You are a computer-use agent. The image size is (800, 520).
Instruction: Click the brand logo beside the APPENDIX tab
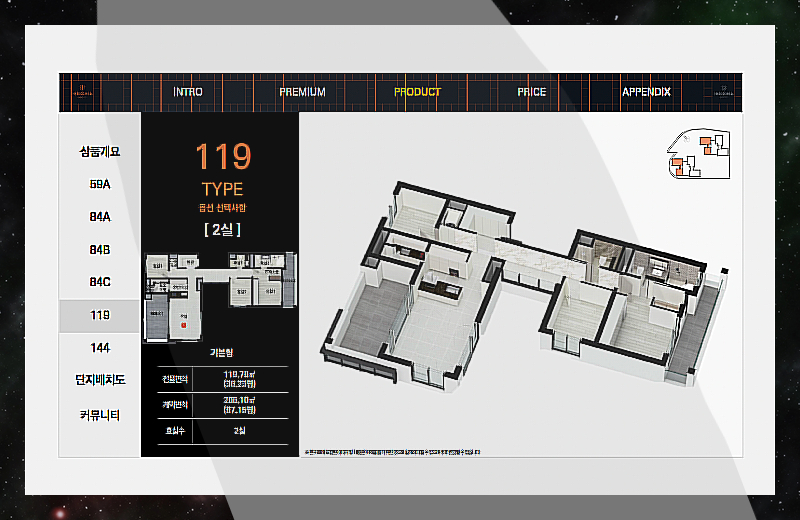point(723,91)
